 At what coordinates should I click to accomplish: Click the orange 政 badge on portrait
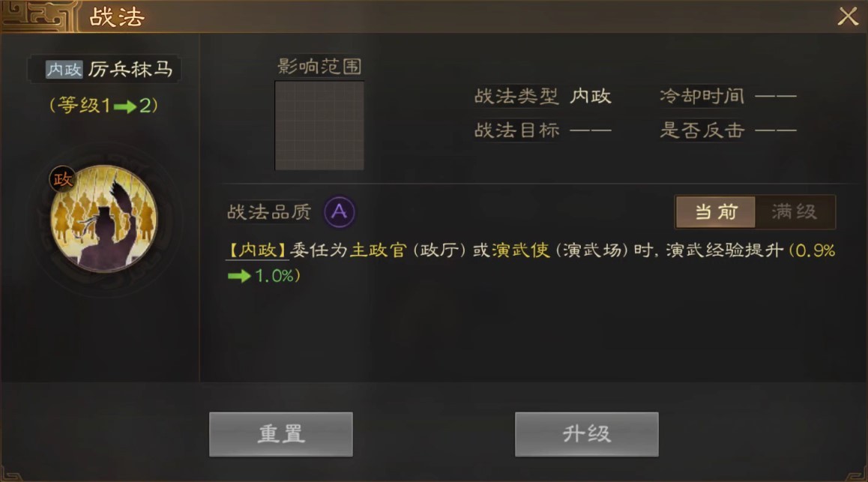[x=62, y=179]
